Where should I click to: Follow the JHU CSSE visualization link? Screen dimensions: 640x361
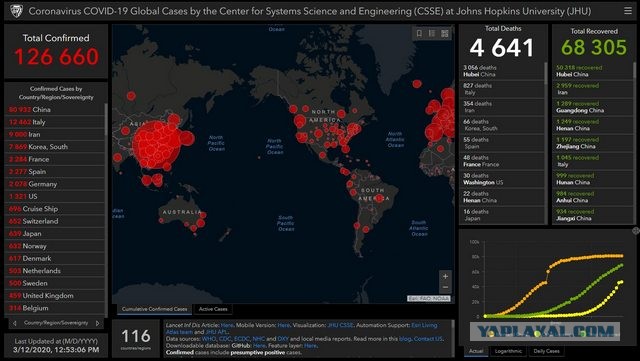click(340, 325)
